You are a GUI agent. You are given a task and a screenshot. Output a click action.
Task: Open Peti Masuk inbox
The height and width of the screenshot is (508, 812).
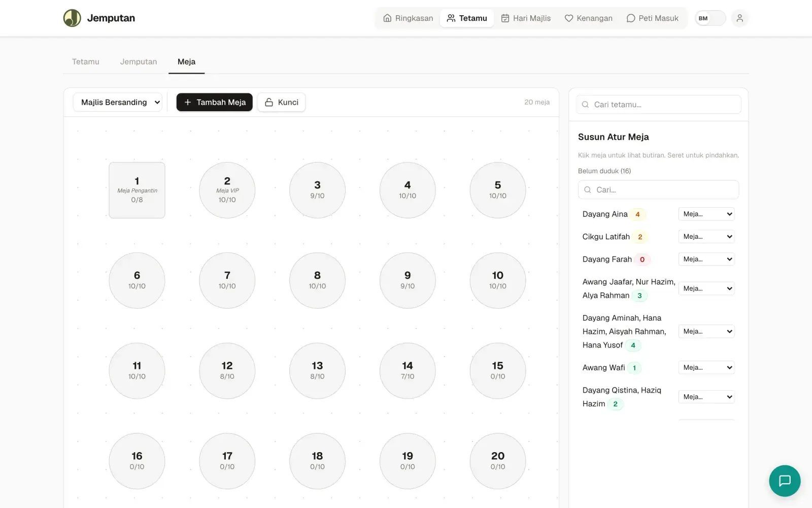[x=653, y=18]
